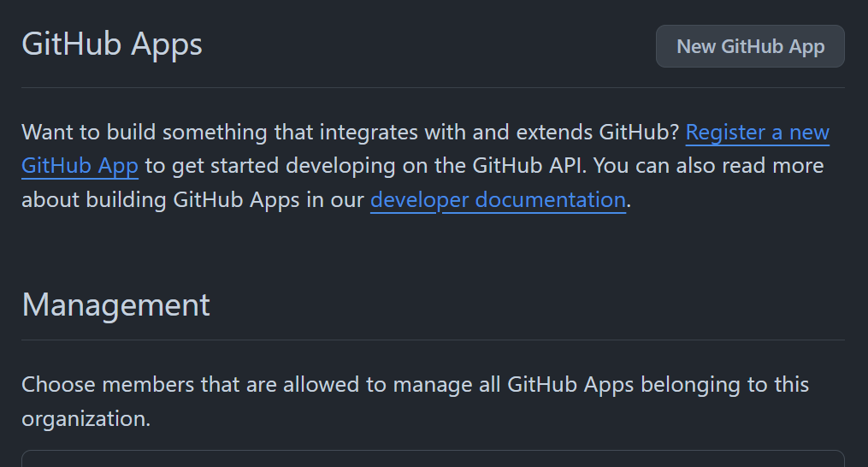Click 'belonging to this' phrase
Image resolution: width=868 pixels, height=467 pixels.
tap(724, 384)
